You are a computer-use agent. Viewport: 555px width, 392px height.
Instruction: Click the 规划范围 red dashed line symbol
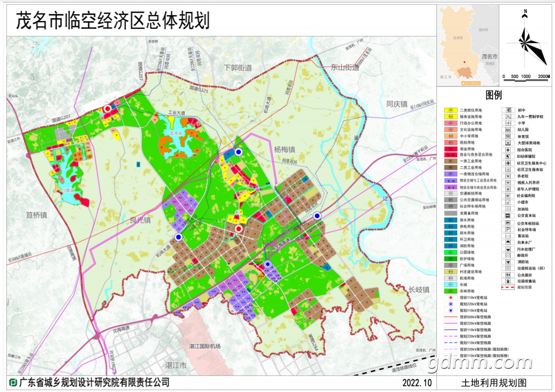tap(509, 287)
